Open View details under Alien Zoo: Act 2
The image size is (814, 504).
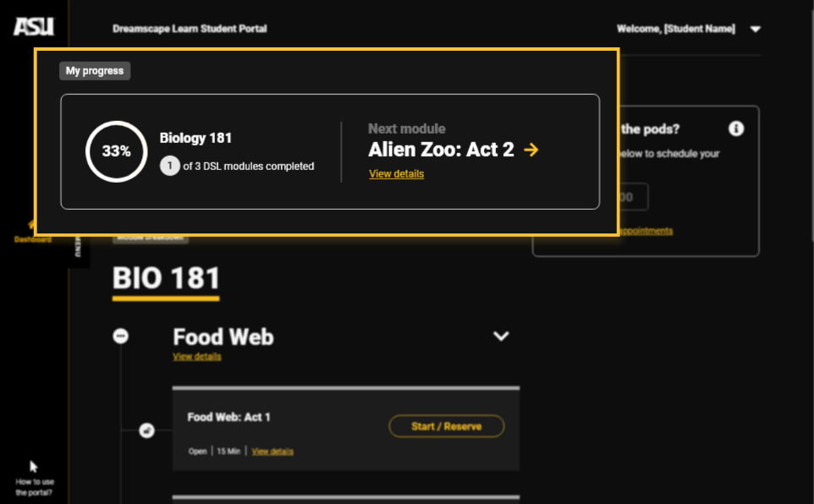point(396,174)
